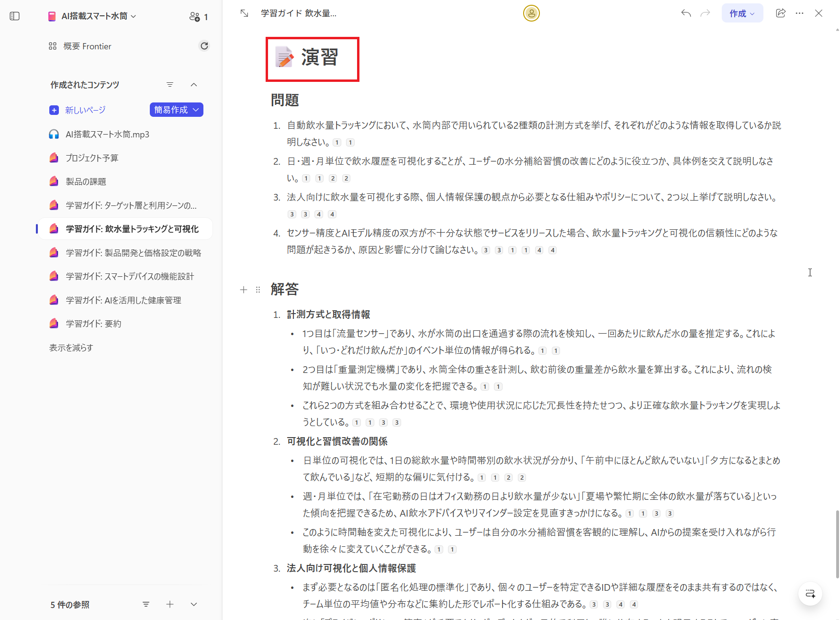This screenshot has height=620, width=840.
Task: Open the more options ellipsis menu
Action: 799,13
